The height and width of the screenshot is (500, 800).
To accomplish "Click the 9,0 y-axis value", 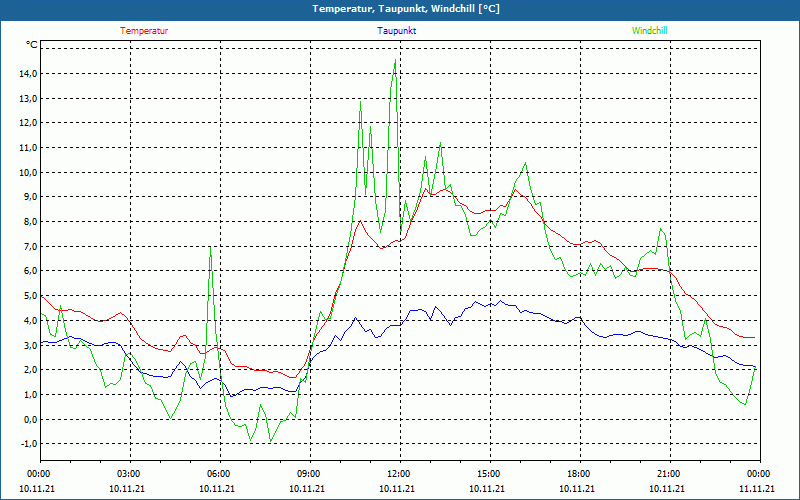I will click(x=30, y=196).
